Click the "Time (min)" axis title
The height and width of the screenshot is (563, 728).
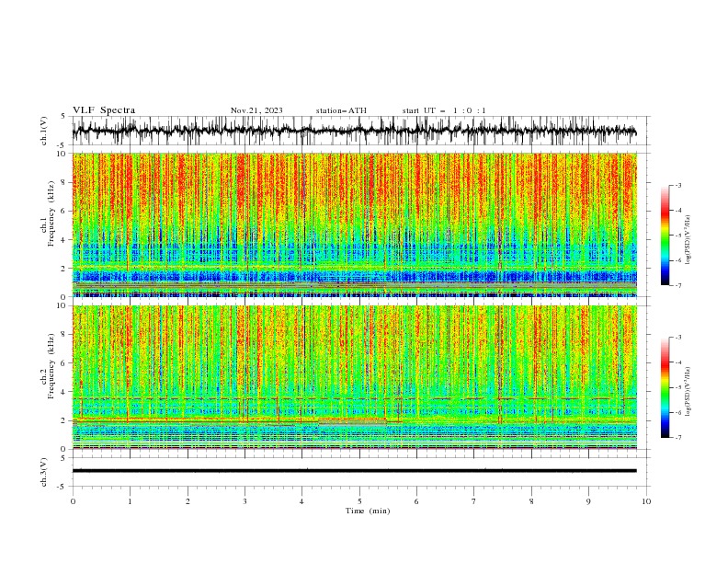tap(368, 511)
